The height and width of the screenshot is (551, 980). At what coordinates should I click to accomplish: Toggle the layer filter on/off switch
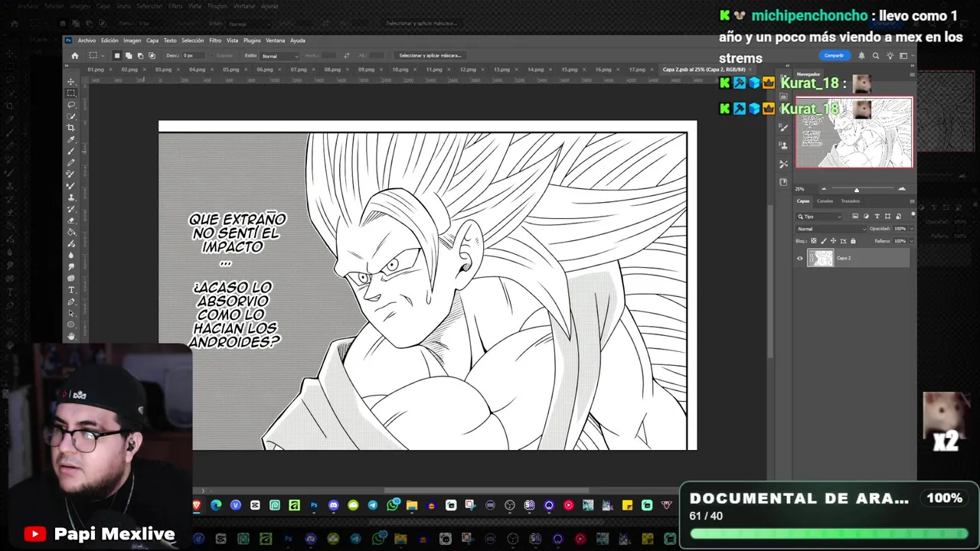pyautogui.click(x=913, y=216)
